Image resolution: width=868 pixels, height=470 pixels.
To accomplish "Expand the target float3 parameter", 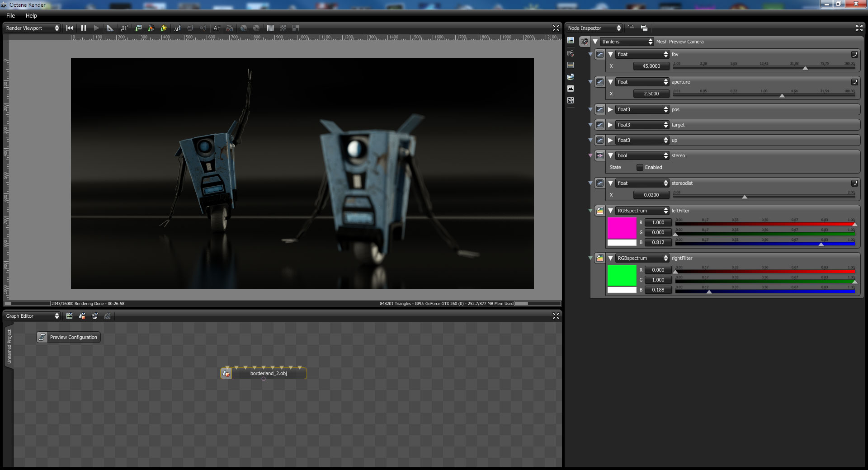I will (610, 125).
